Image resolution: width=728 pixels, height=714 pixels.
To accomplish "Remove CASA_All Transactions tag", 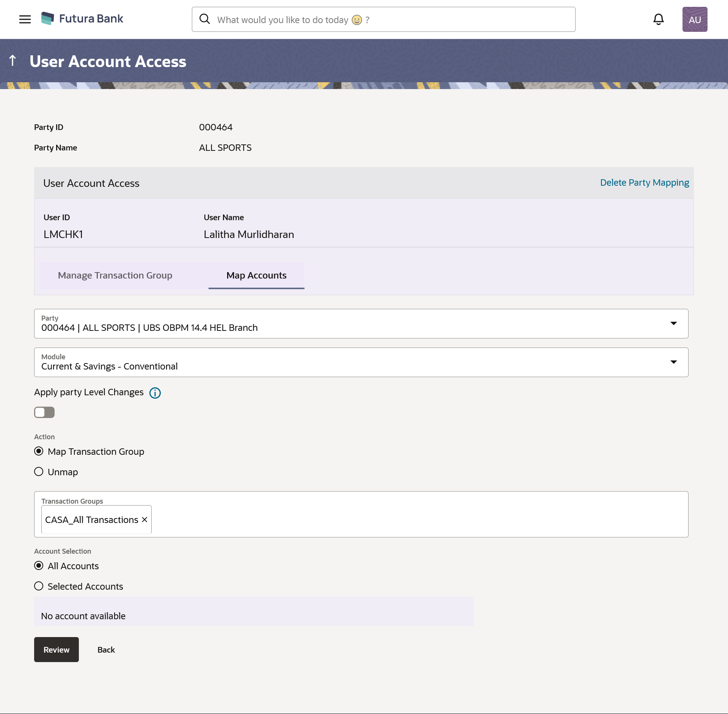I will pos(144,520).
